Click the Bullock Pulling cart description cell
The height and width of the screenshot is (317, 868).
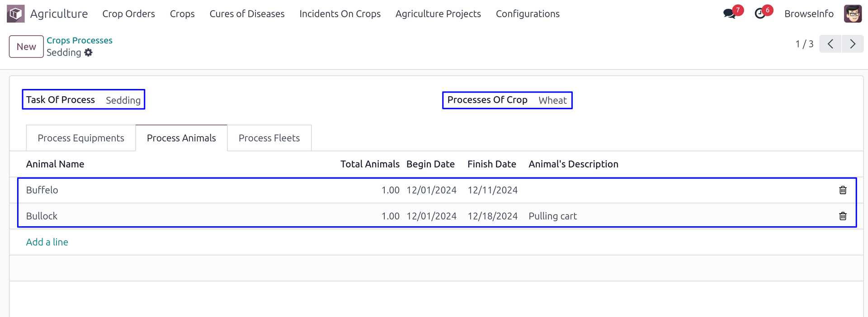[552, 216]
